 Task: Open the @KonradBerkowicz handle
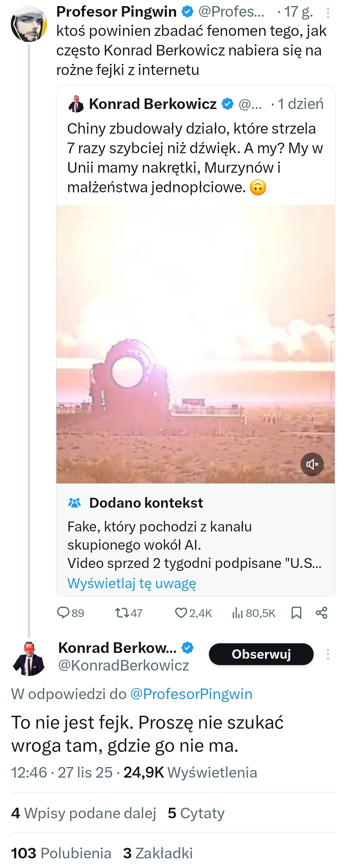pyautogui.click(x=124, y=665)
